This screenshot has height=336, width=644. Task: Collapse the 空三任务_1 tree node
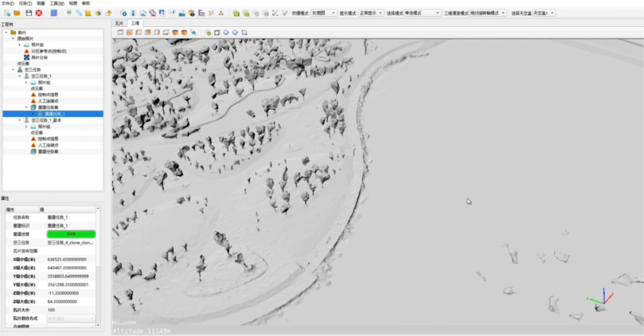pos(19,76)
